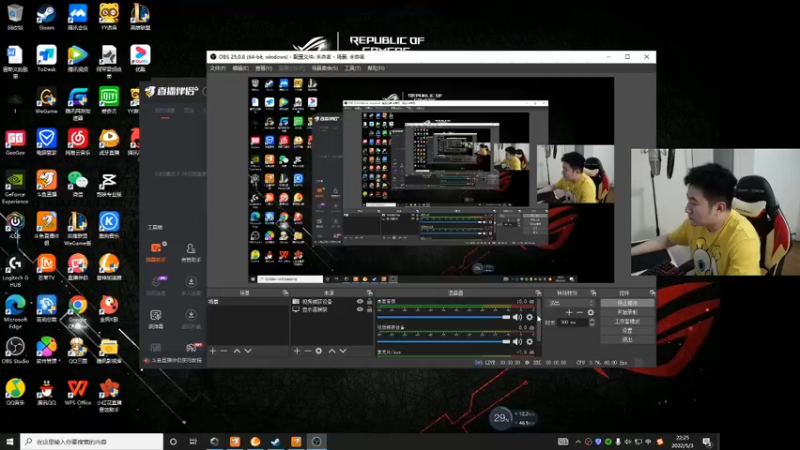Open the Tools menu in OBS
The width and height of the screenshot is (800, 450).
click(352, 68)
